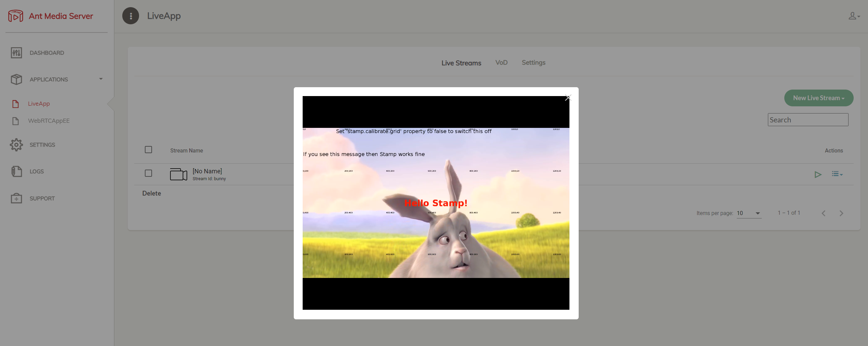Switch to the Settings tab
Image resolution: width=868 pixels, height=346 pixels.
(533, 63)
